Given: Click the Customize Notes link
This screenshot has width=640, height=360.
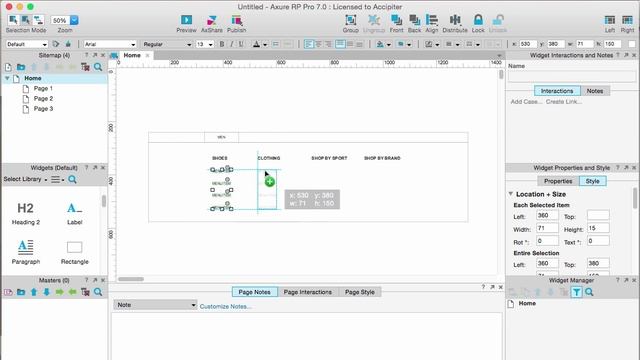Looking at the screenshot, I should coord(225,306).
